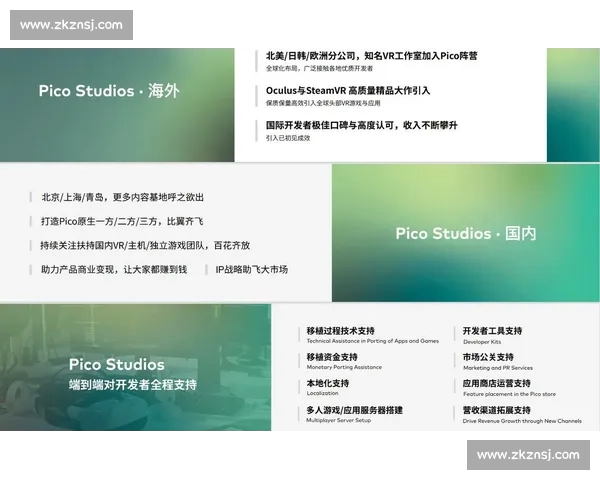Select the line "持续关注扶持国内VR/主机/独立游戏团队,百花齐放"
This screenshot has width=600, height=480.
click(145, 245)
